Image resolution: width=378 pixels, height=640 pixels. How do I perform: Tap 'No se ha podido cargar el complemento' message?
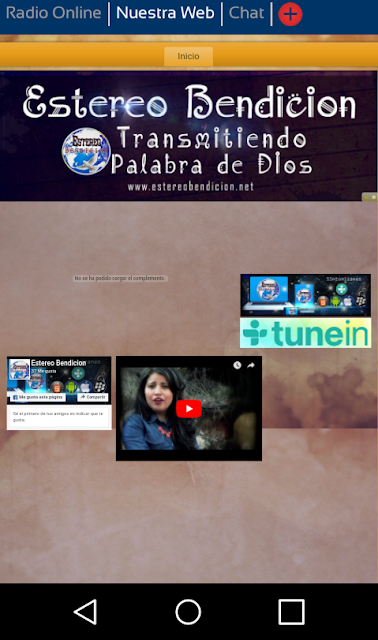pyautogui.click(x=120, y=278)
